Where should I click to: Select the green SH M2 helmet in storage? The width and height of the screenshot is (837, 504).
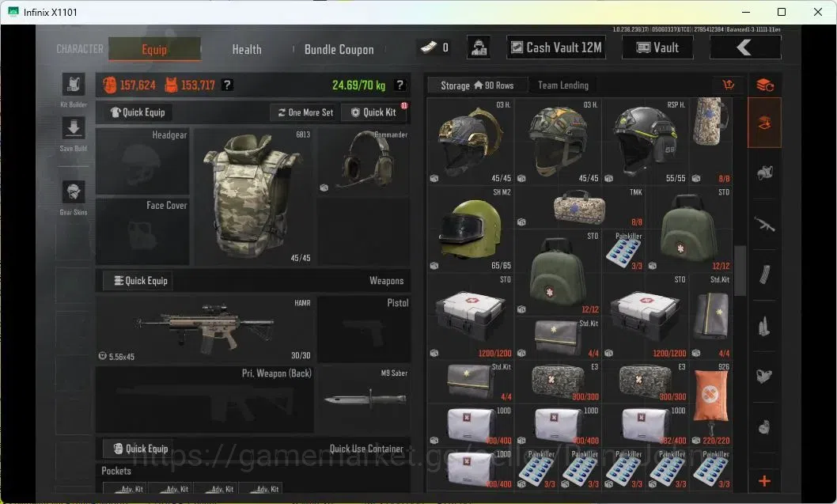coord(470,229)
